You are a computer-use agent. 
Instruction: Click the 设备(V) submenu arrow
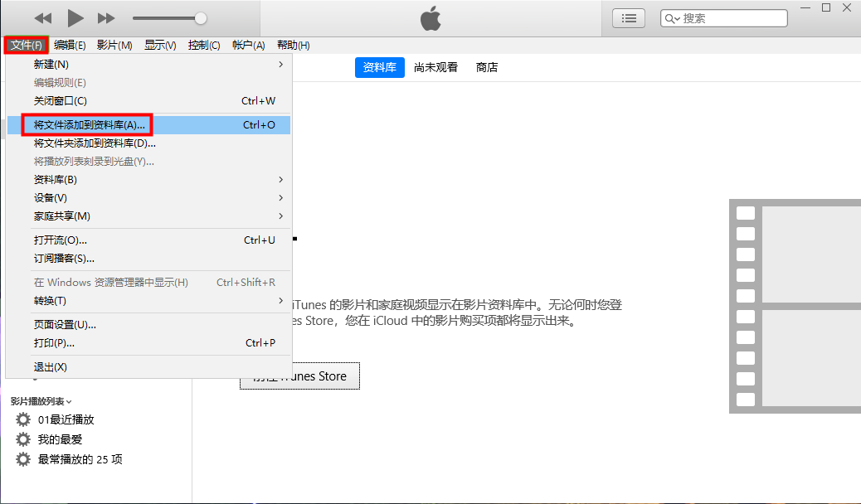(280, 197)
